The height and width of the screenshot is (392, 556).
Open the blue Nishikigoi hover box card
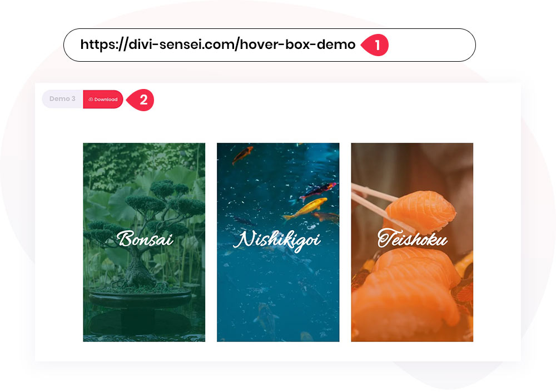[278, 242]
